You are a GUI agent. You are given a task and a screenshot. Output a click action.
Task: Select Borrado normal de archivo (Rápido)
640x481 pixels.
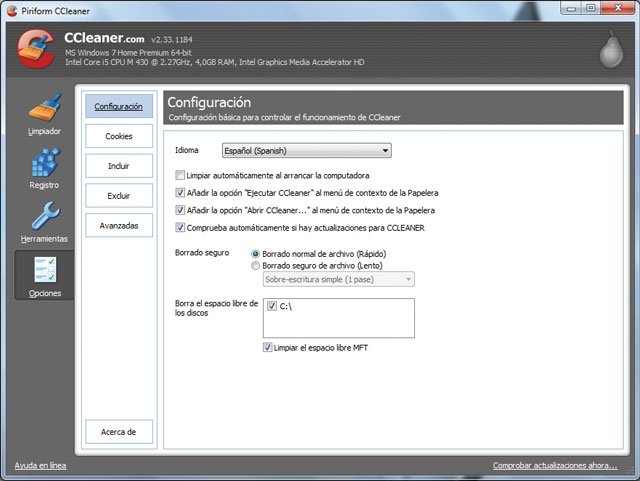pos(256,254)
